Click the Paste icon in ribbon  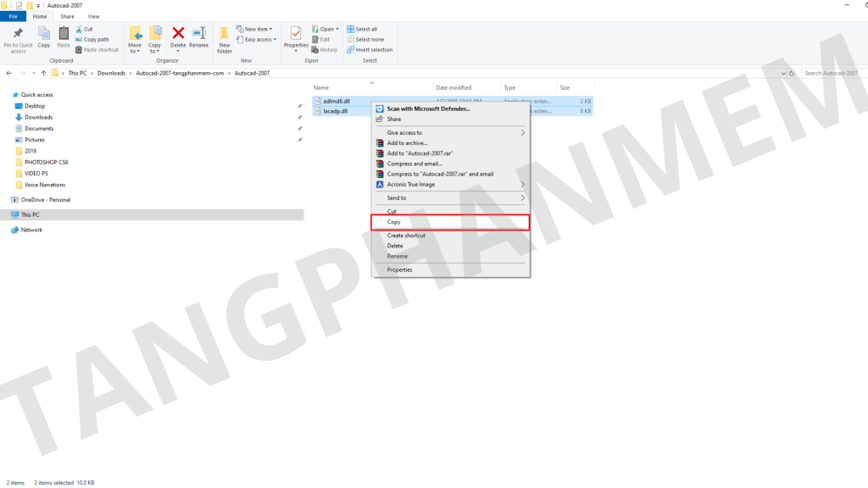click(64, 34)
